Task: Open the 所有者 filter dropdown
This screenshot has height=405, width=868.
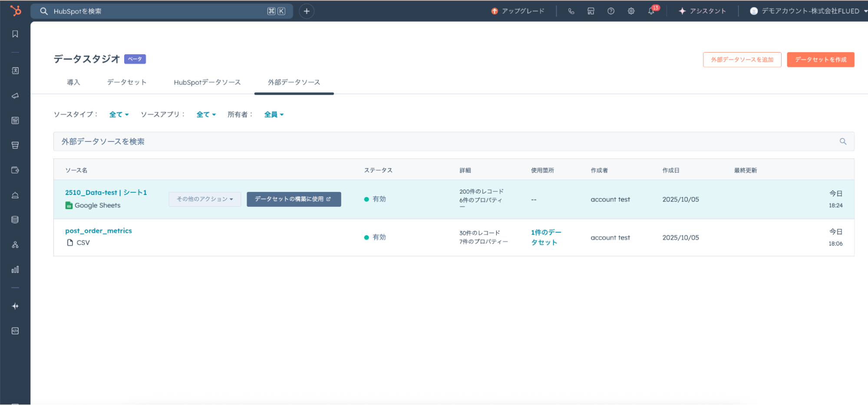Action: click(x=274, y=115)
